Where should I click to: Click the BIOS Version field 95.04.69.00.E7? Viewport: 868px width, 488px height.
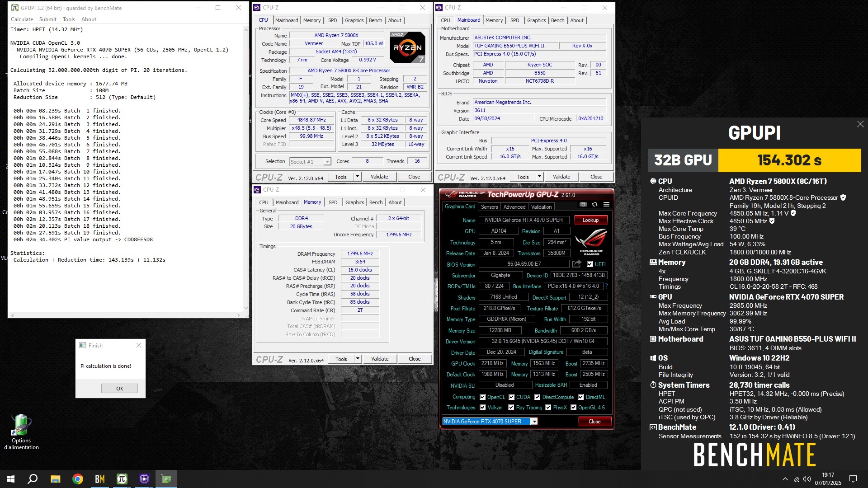[524, 264]
